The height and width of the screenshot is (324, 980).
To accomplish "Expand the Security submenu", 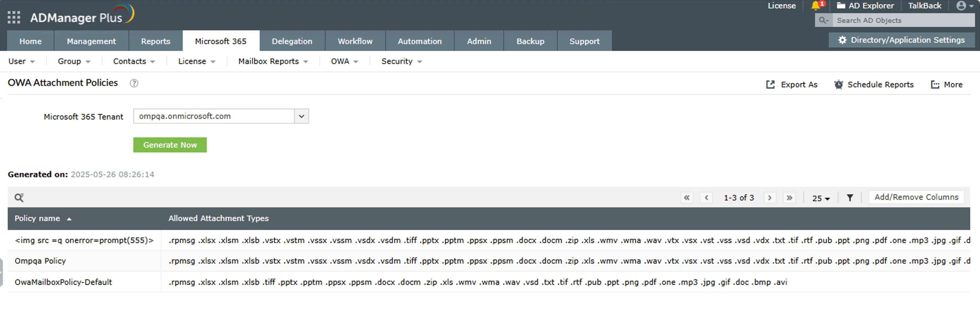I will pyautogui.click(x=402, y=61).
